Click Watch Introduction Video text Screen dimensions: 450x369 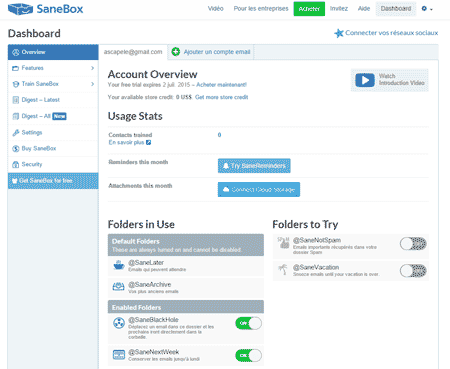tap(402, 79)
